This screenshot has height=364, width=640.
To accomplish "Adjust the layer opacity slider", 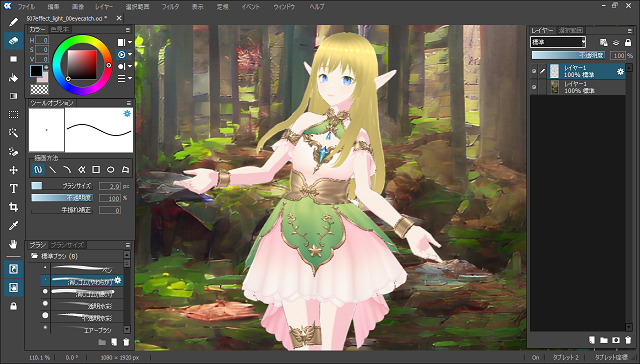I will (569, 55).
